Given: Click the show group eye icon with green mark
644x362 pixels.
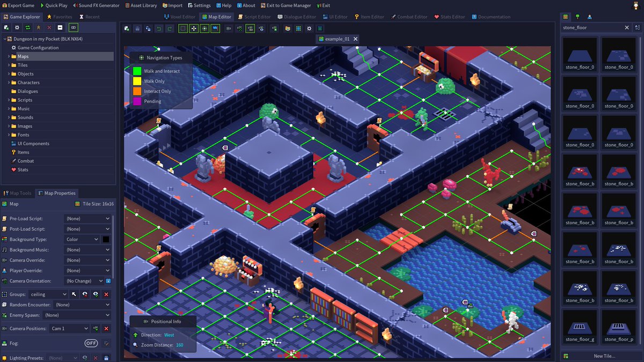Looking at the screenshot, I should coord(96,294).
